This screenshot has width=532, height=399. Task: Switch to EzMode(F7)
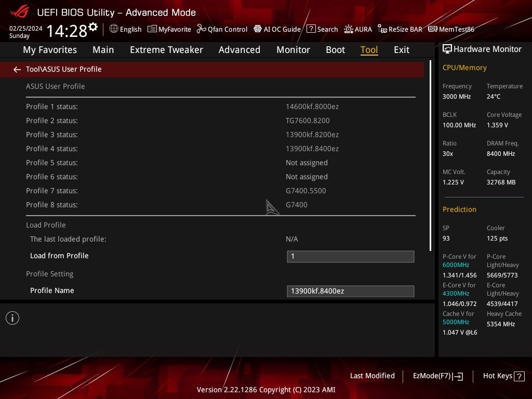[437, 376]
